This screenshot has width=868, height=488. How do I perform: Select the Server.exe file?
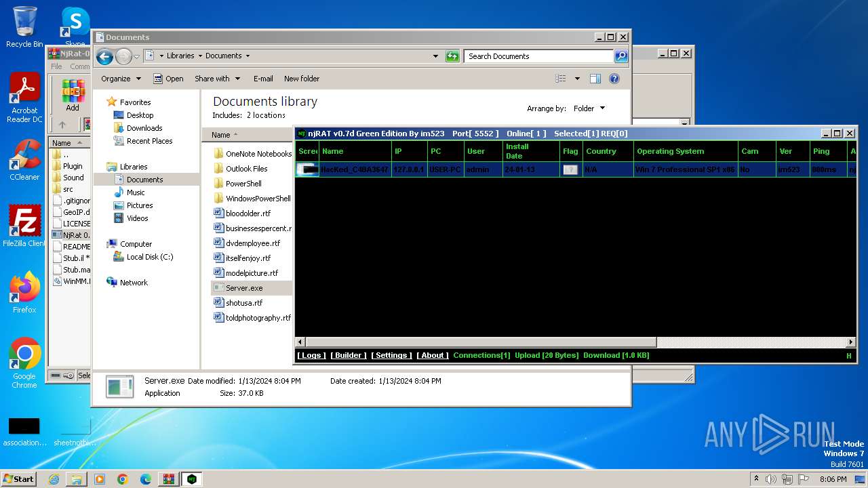point(252,288)
